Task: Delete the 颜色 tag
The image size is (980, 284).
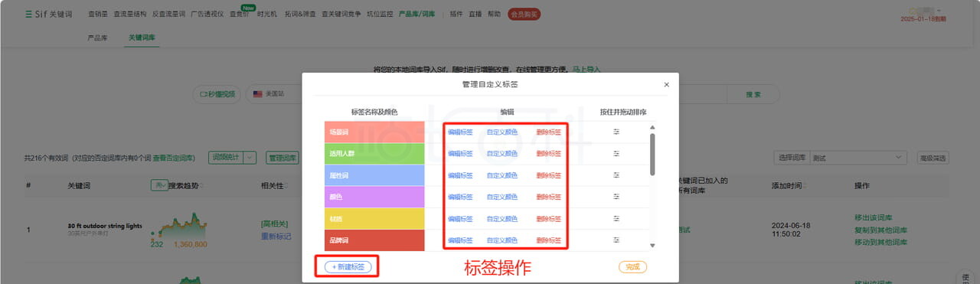Action: point(548,197)
